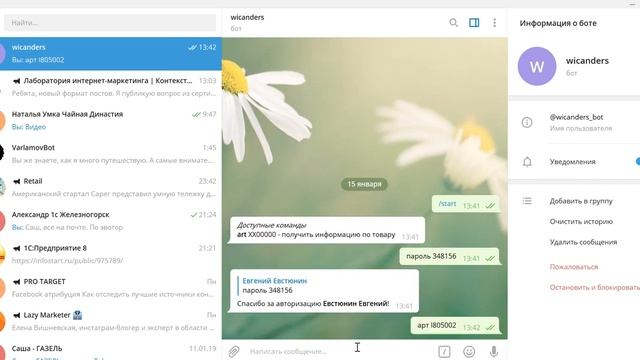This screenshot has width=640, height=360.
Task: Click the 'арт I805002' sent message
Action: click(x=455, y=326)
